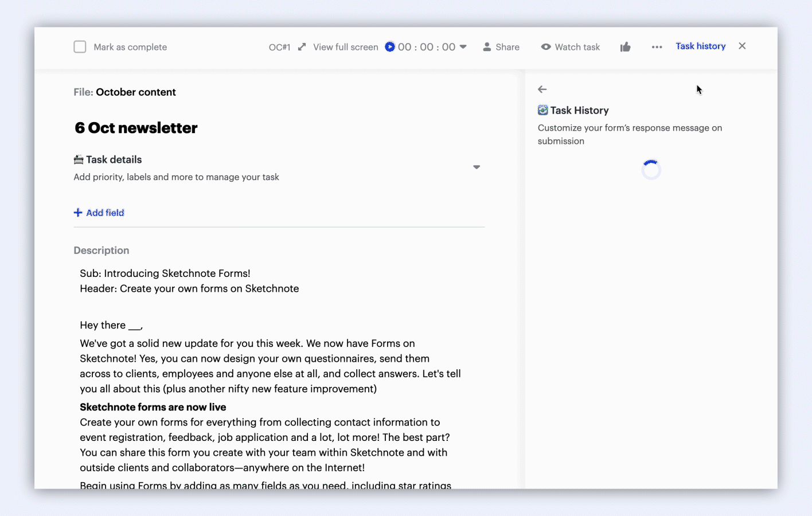The height and width of the screenshot is (516, 812).
Task: Toggle the Watch task eye icon
Action: click(x=546, y=47)
